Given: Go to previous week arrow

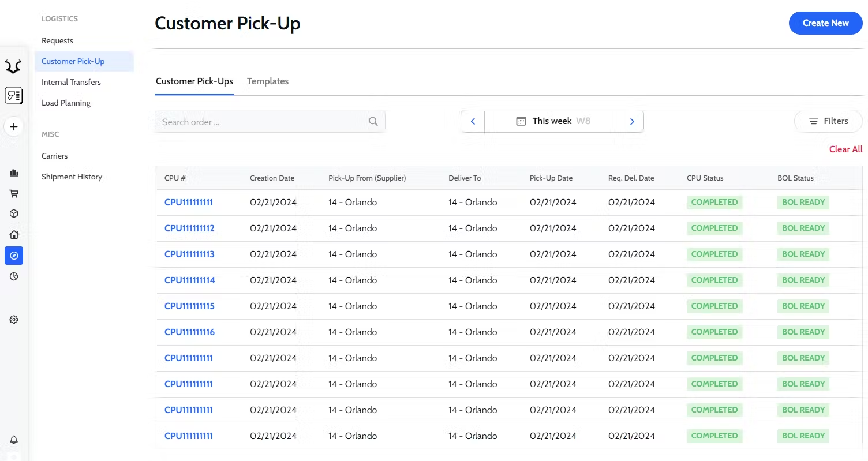Looking at the screenshot, I should [473, 121].
